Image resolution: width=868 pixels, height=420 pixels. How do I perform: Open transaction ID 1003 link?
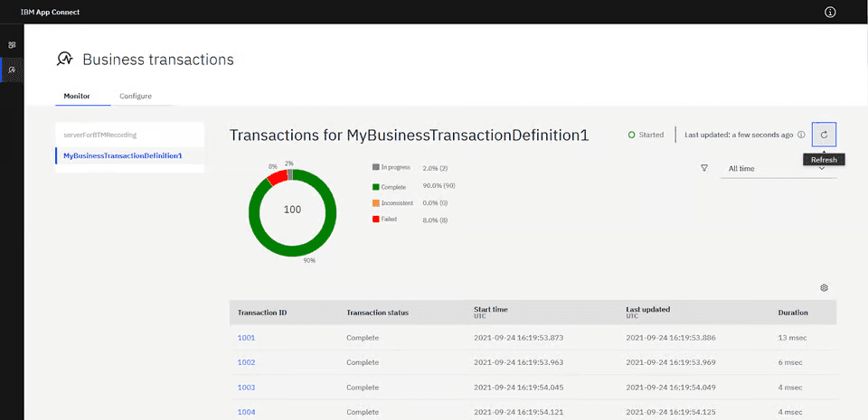tap(246, 387)
